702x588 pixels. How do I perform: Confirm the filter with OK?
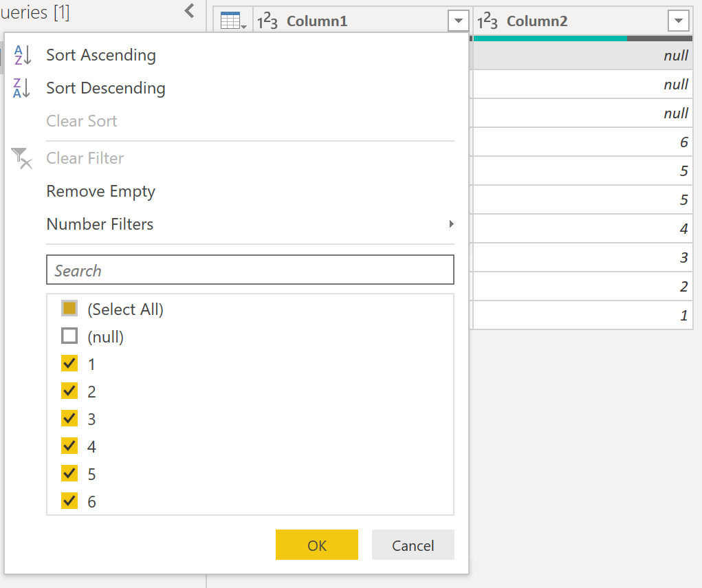[x=316, y=545]
